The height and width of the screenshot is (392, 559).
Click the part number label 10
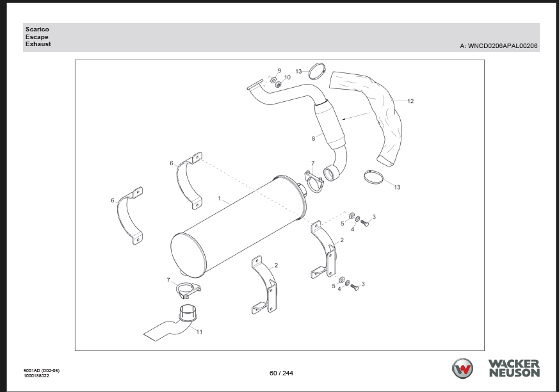click(x=287, y=77)
